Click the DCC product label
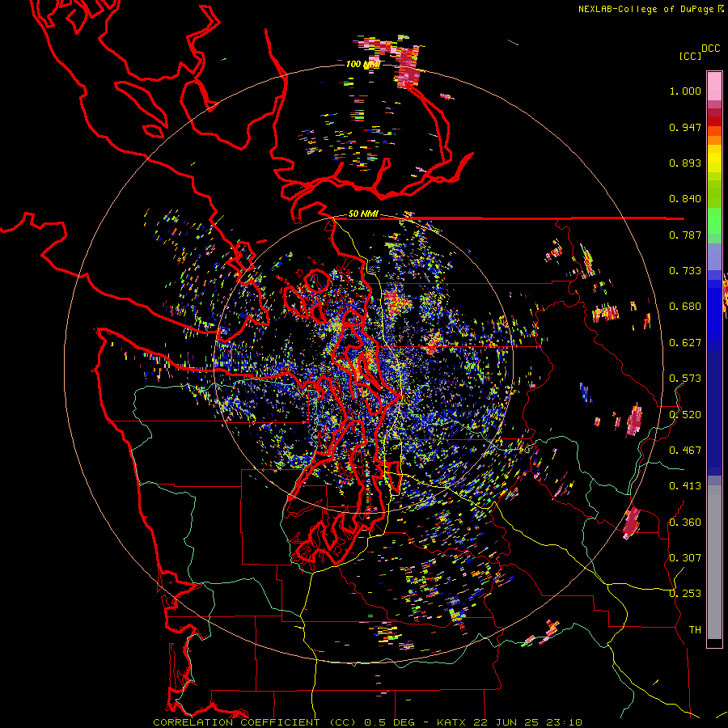728x728 pixels. point(711,48)
